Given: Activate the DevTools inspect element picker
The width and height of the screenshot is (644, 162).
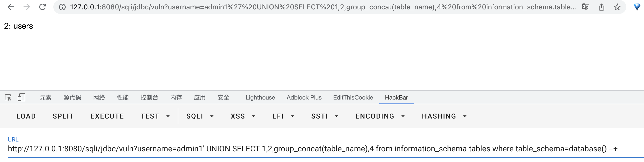Looking at the screenshot, I should click(x=8, y=98).
